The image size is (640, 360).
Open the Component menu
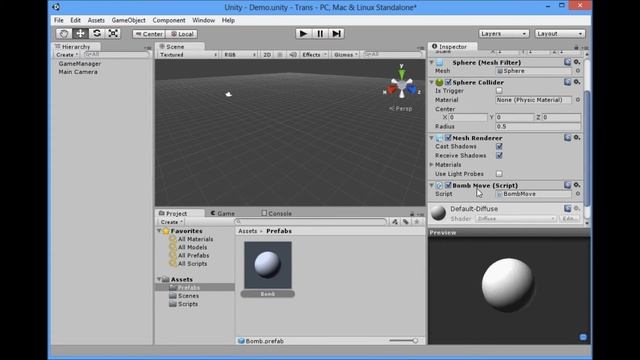pos(169,20)
